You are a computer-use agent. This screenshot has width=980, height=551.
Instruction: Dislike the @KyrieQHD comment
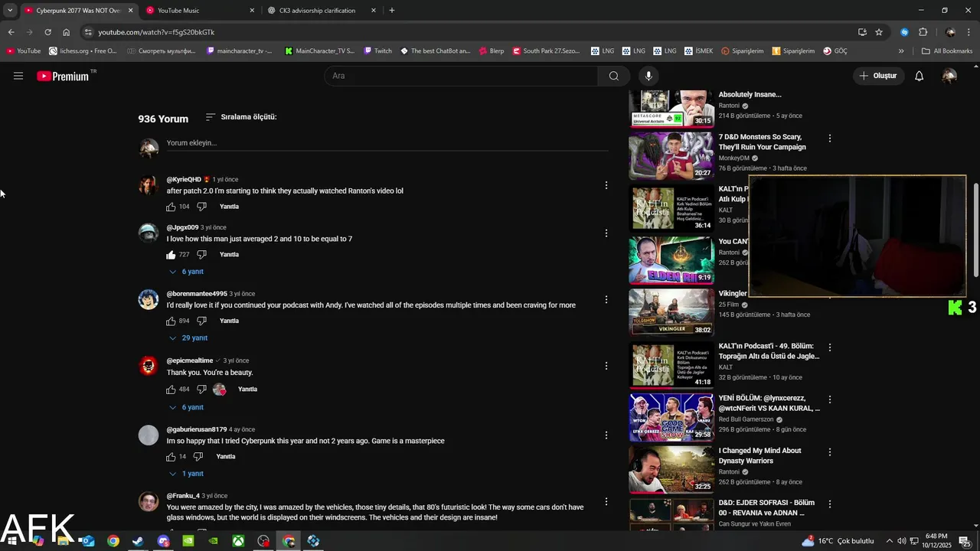click(201, 207)
